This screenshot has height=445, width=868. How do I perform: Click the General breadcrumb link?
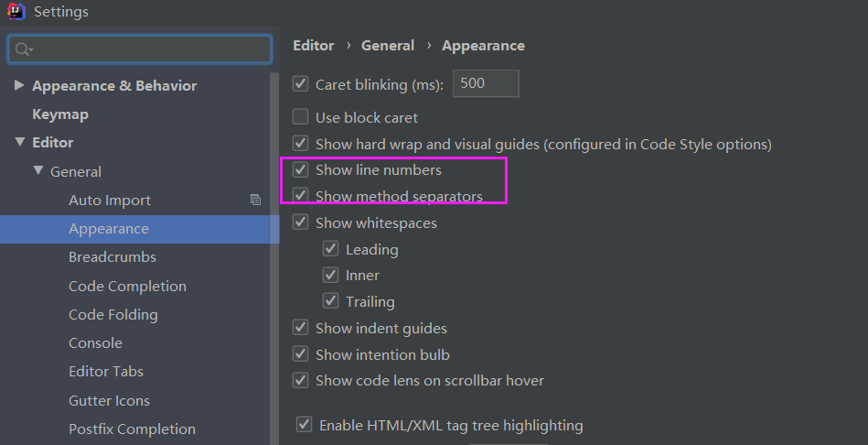pos(388,46)
